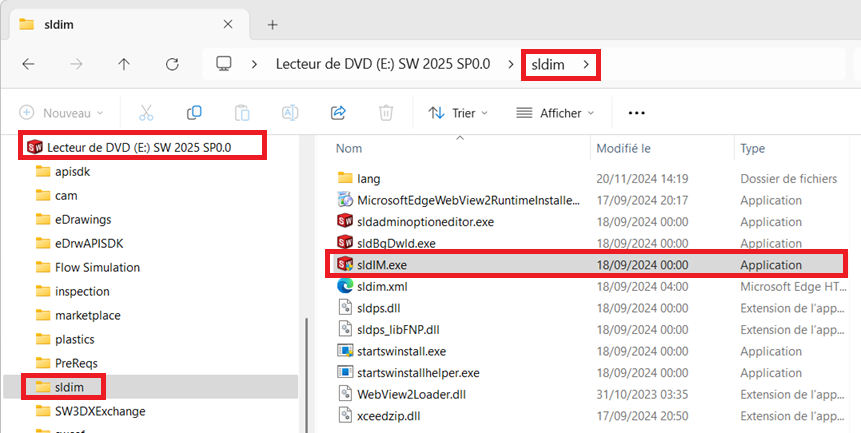The image size is (861, 433).
Task: Click Microsoft Edge HT... type for sldim.xml
Action: (793, 286)
